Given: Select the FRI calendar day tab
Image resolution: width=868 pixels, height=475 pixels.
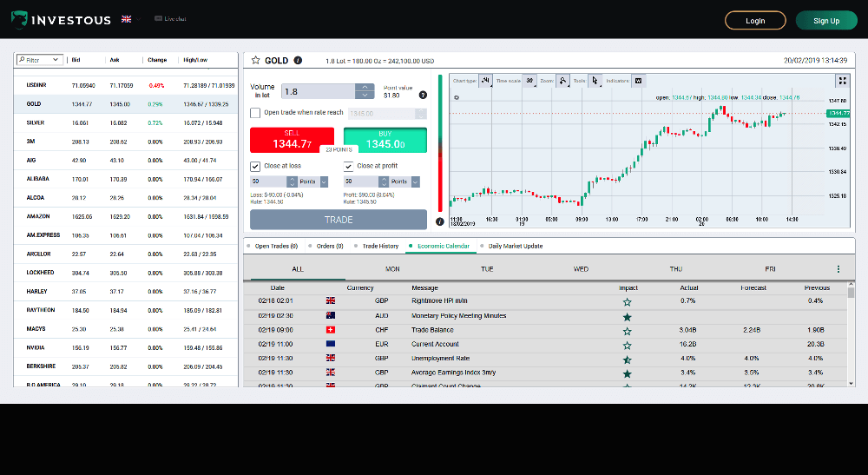Looking at the screenshot, I should point(770,269).
